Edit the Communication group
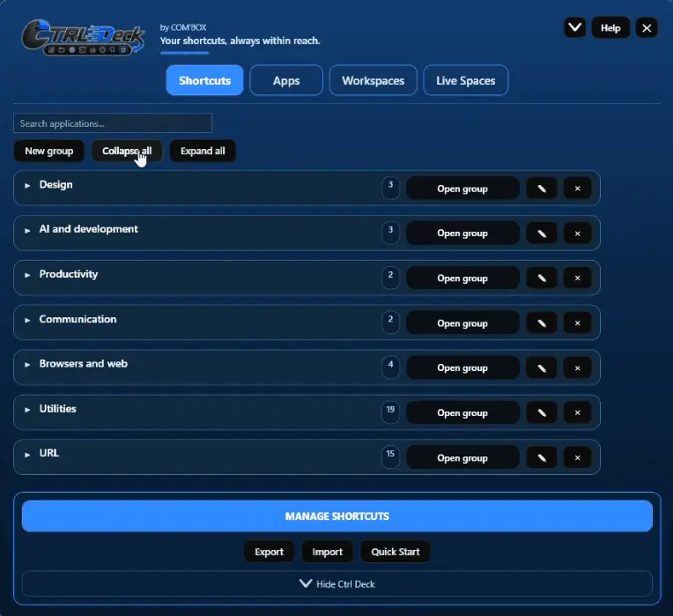 (x=542, y=323)
